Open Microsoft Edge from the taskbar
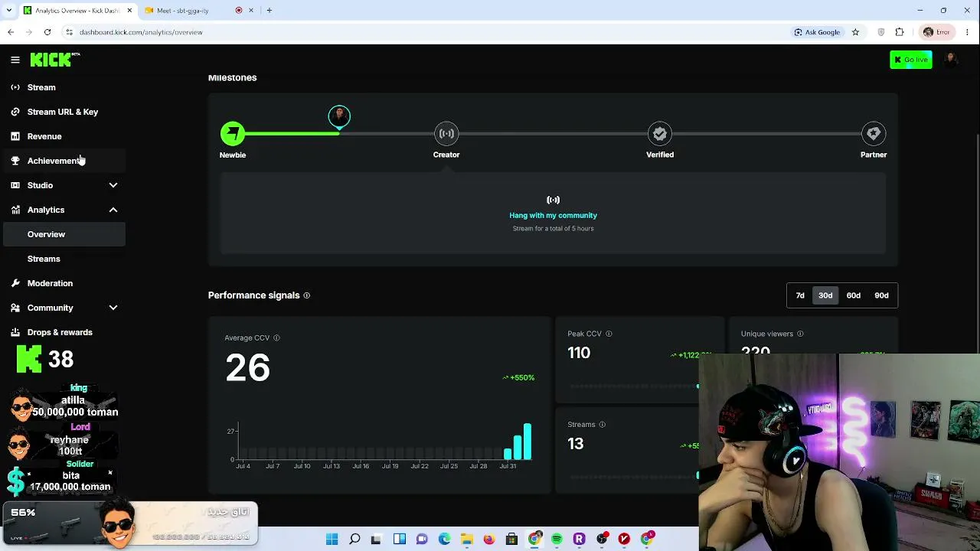The width and height of the screenshot is (980, 551). click(x=444, y=540)
